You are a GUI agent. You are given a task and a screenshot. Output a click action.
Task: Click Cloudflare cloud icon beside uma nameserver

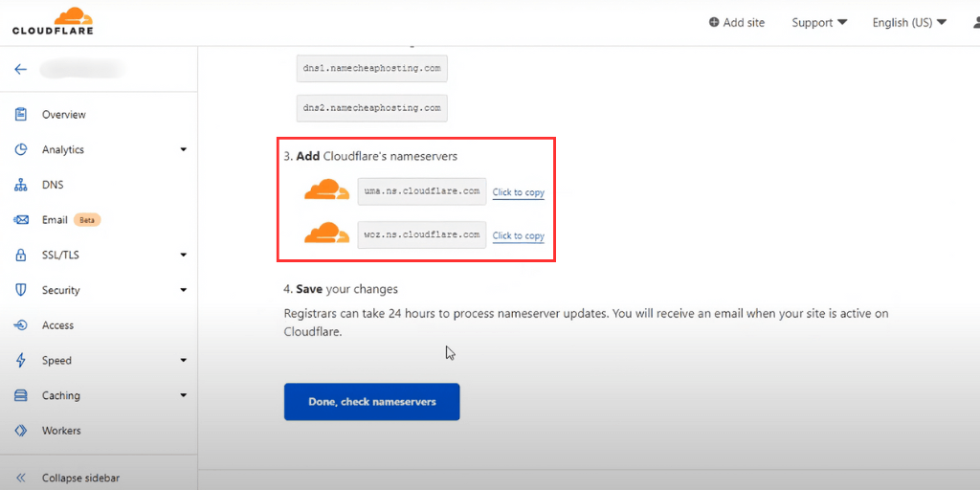pyautogui.click(x=327, y=190)
